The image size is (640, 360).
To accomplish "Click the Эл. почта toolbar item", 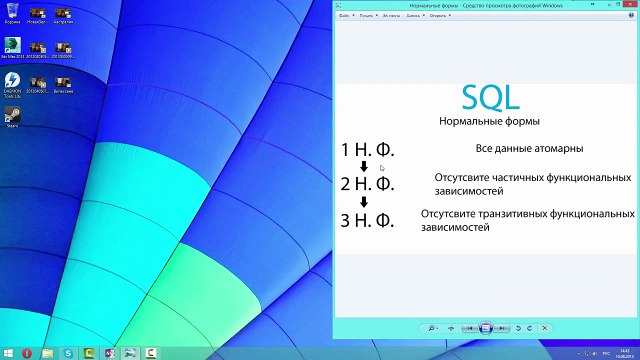I will 391,16.
